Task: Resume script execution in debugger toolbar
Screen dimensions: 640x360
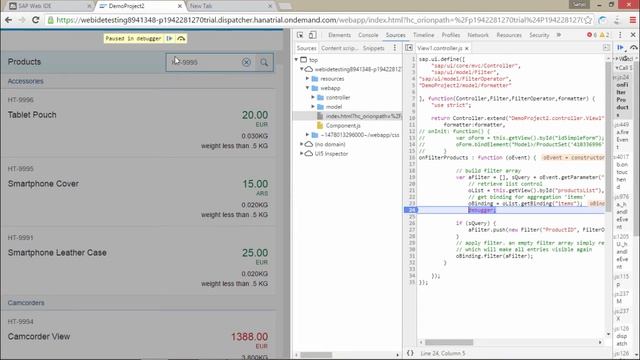Action: pos(620,48)
